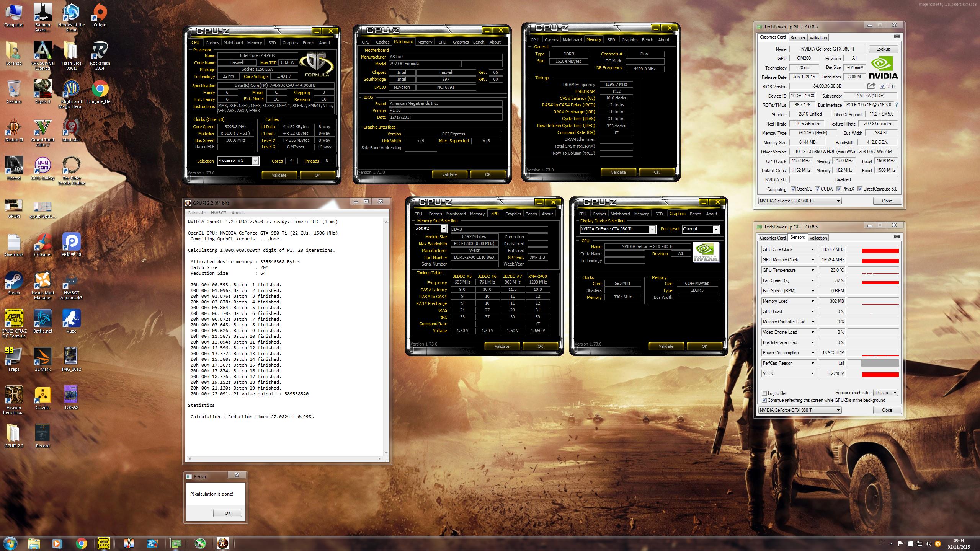
Task: Toggle the PhysX computing checkbox
Action: (x=839, y=189)
